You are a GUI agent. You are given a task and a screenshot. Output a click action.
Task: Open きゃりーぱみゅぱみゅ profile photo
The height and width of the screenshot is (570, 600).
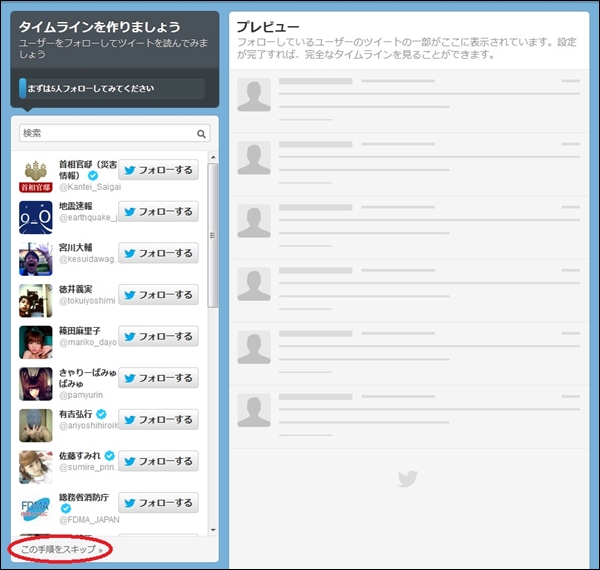point(36,384)
